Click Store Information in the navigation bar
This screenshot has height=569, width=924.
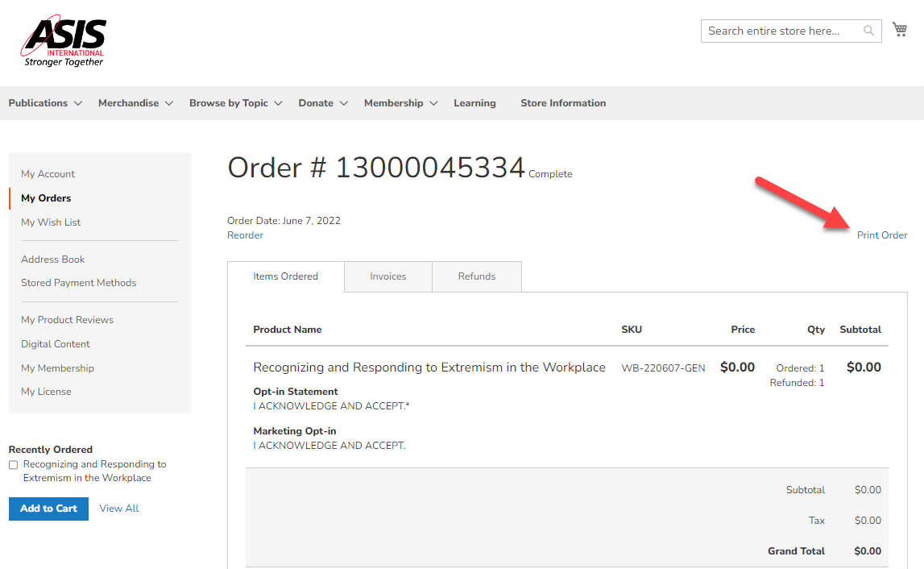click(563, 102)
